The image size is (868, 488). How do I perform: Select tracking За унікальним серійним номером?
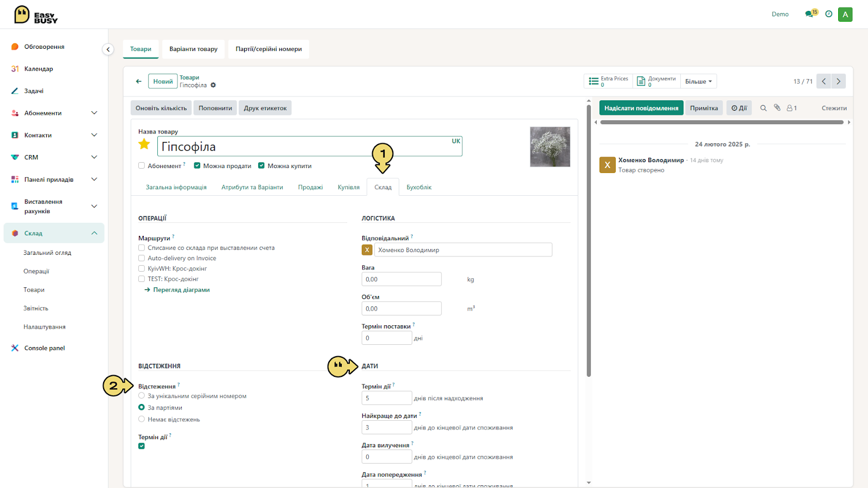[142, 396]
